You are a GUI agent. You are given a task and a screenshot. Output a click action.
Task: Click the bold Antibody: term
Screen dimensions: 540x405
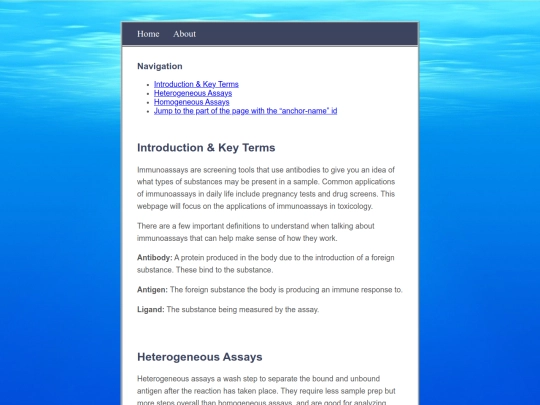click(x=155, y=258)
